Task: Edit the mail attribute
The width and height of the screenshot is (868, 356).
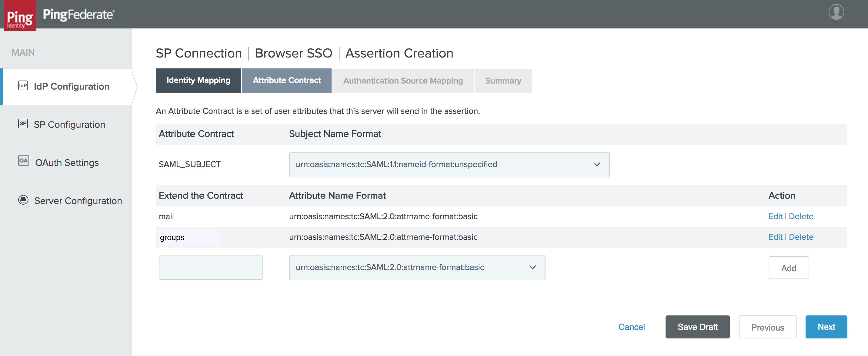Action: (x=775, y=216)
